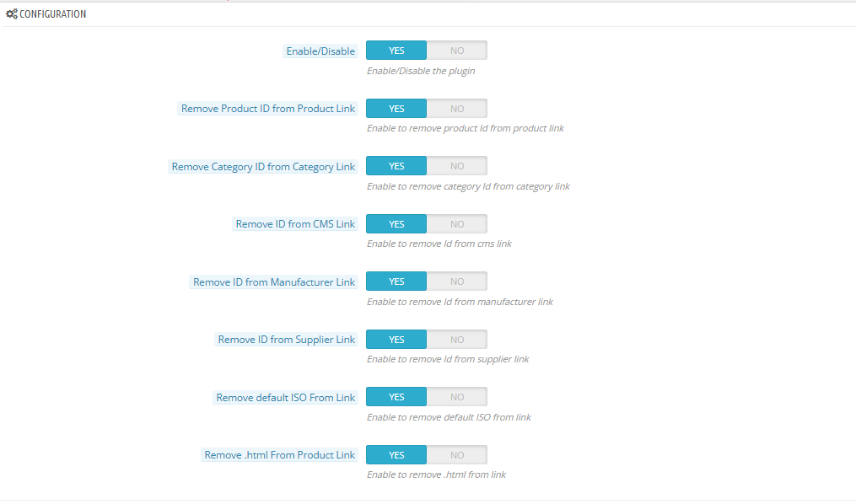Click the Remove ID from CMS Link label
The height and width of the screenshot is (504, 856).
295,224
